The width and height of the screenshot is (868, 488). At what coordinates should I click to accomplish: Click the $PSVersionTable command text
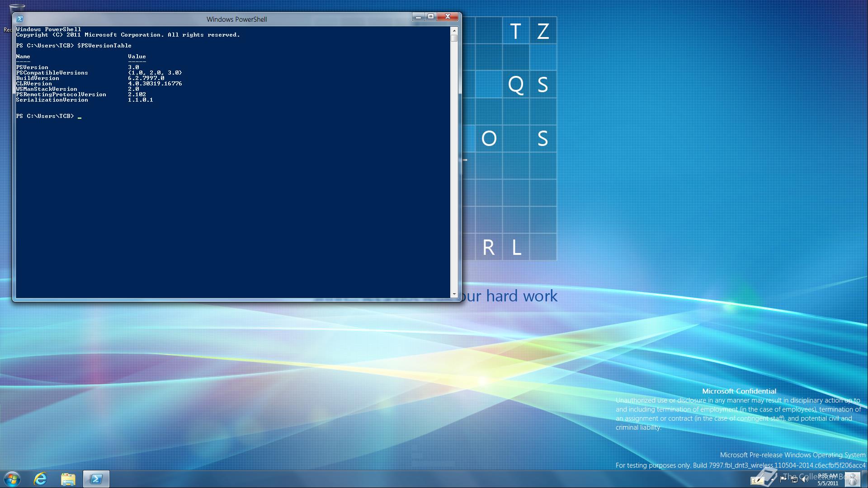104,46
